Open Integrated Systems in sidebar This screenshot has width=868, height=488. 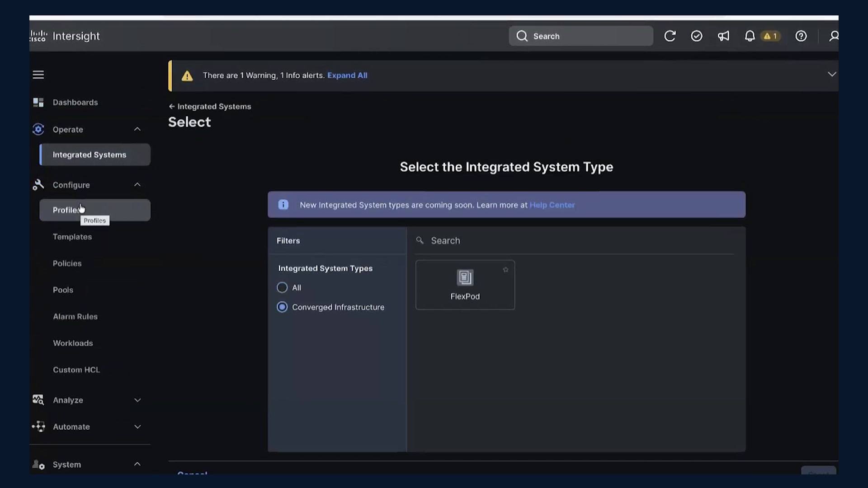coord(95,155)
